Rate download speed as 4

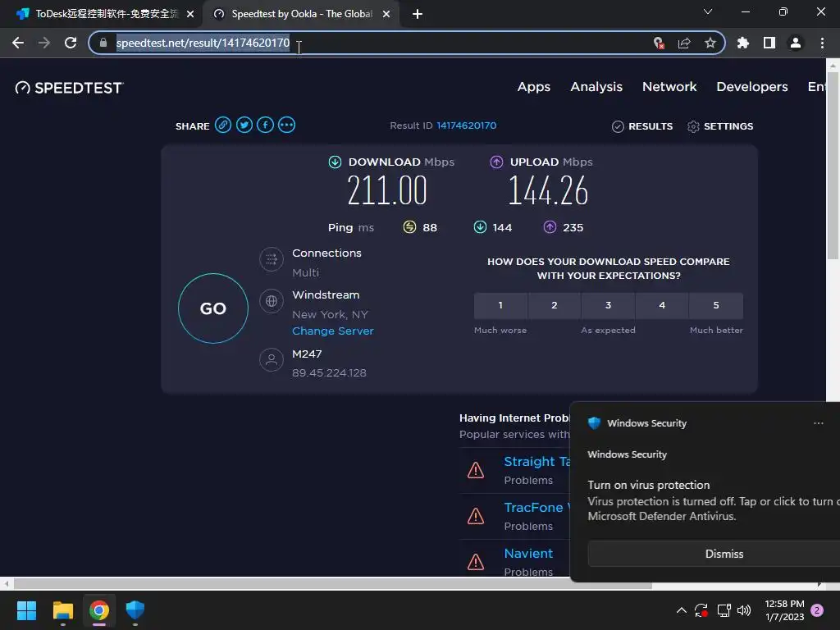click(x=662, y=305)
